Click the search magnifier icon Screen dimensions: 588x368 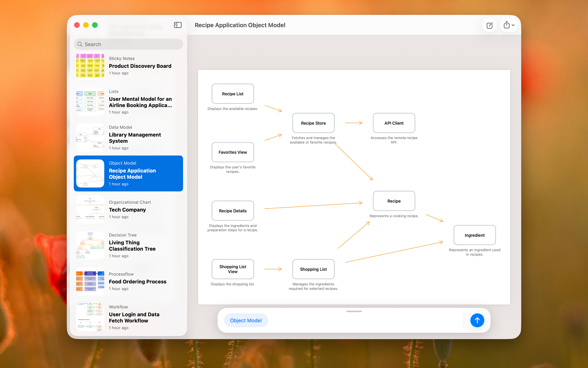[x=80, y=44]
